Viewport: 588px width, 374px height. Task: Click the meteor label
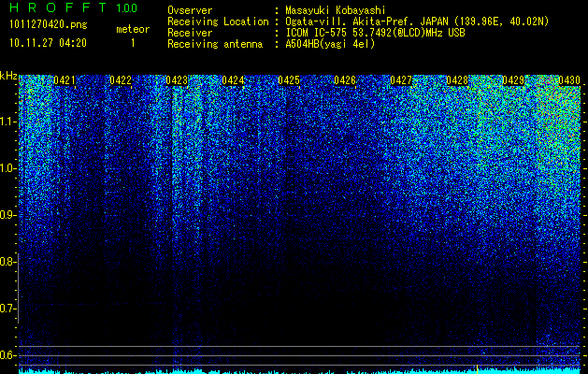[133, 29]
